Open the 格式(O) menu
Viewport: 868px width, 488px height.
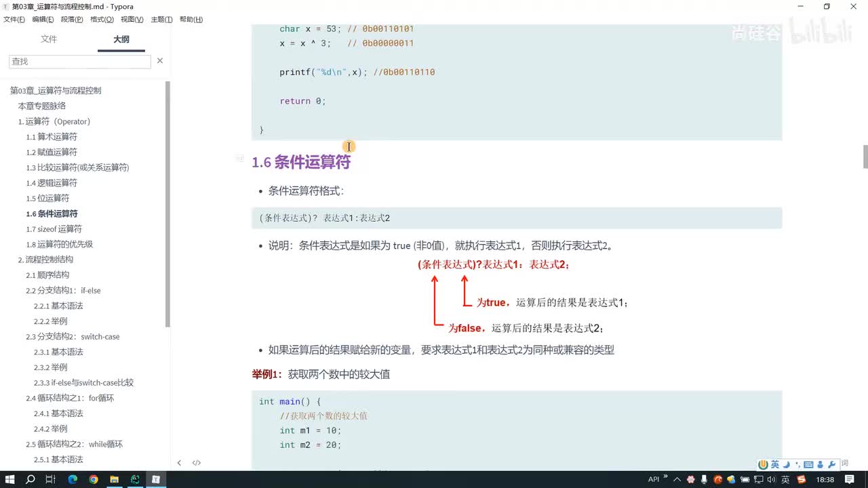[x=102, y=20]
